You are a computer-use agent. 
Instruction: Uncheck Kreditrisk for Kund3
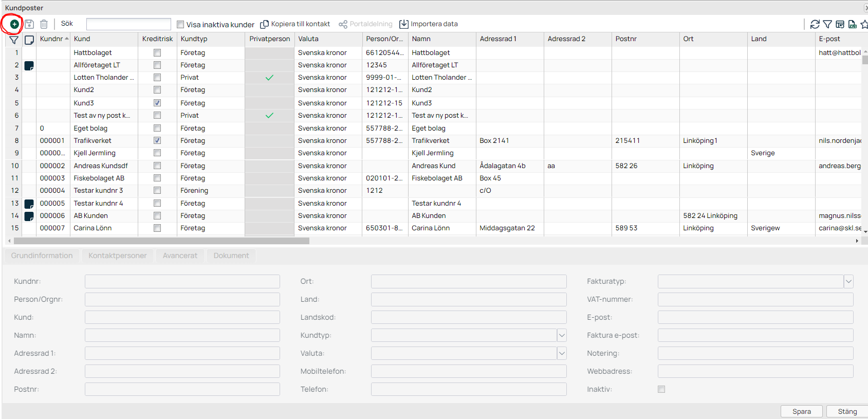(x=157, y=103)
